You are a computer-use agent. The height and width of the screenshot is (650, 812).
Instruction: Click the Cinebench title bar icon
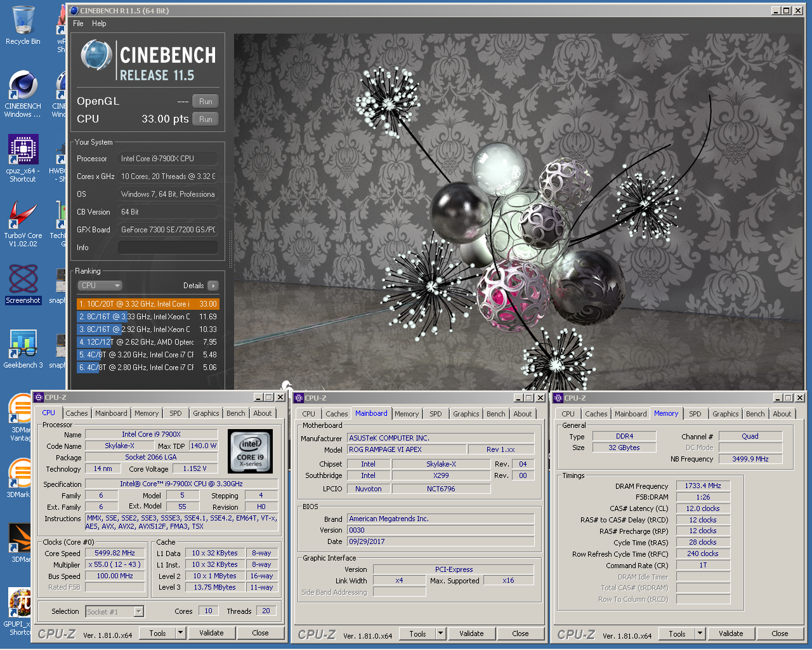[x=74, y=10]
